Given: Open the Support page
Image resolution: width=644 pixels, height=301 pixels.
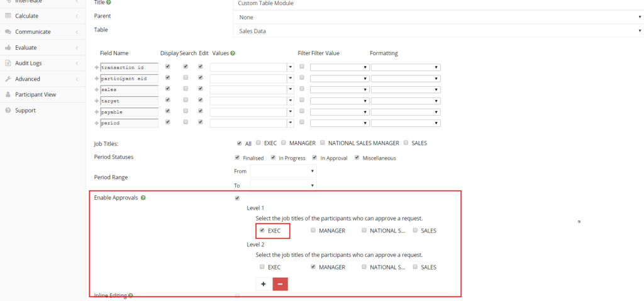Looking at the screenshot, I should (x=42, y=111).
